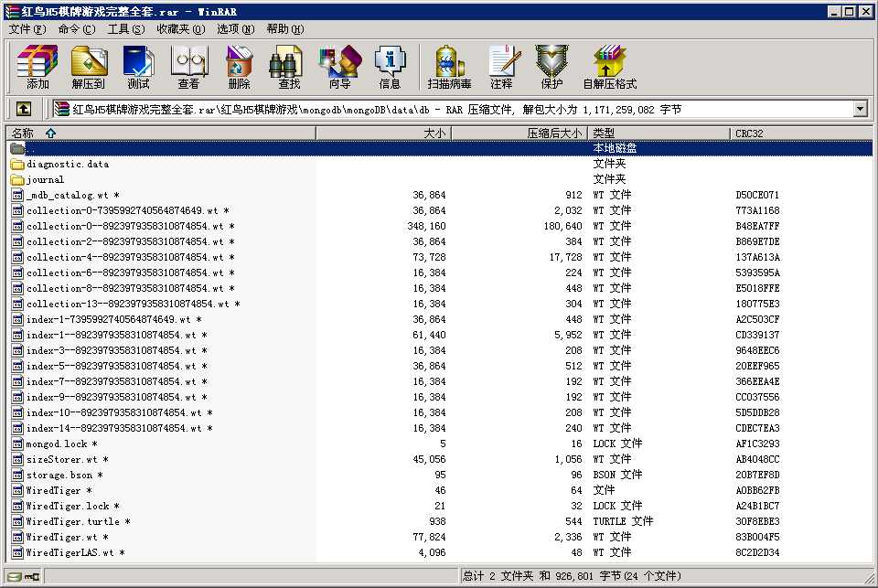Launch the 向导 (Wizard) tool
Viewport: 878px width, 588px height.
coord(339,68)
